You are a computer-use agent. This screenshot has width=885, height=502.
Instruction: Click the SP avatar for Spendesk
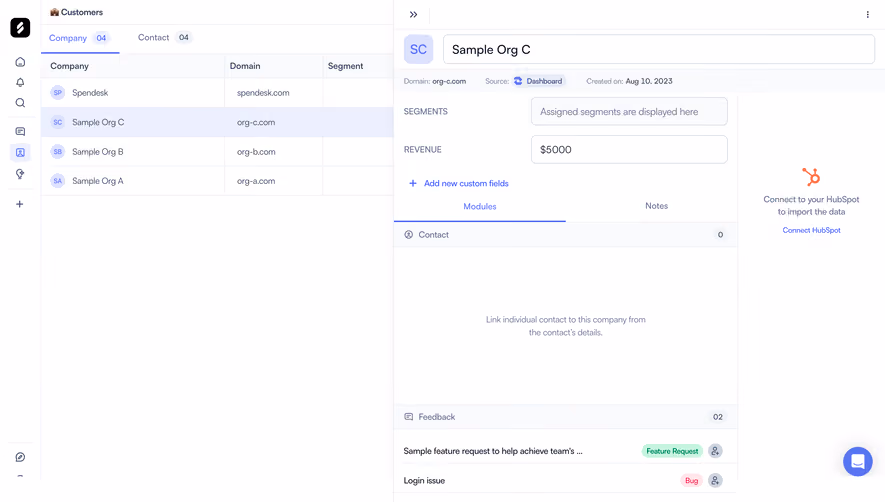pyautogui.click(x=58, y=93)
